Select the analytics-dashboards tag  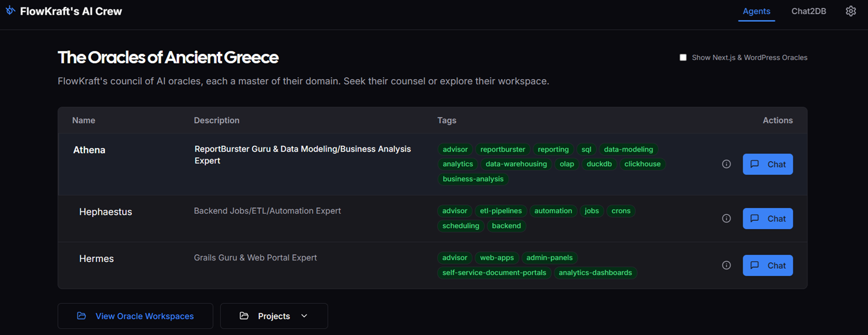pos(595,273)
